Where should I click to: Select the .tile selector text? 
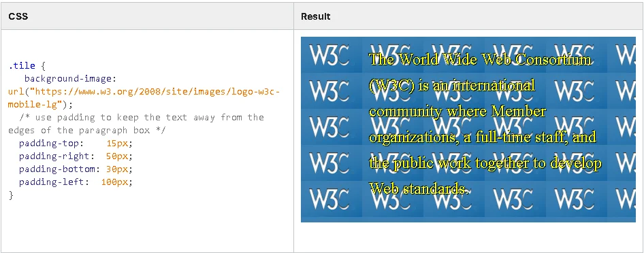pos(22,65)
